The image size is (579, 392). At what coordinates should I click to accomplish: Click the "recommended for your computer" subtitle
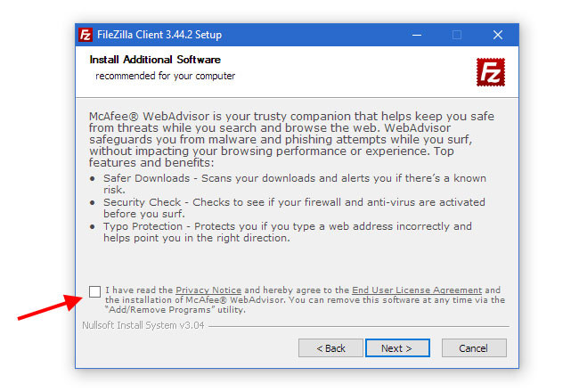tap(166, 76)
